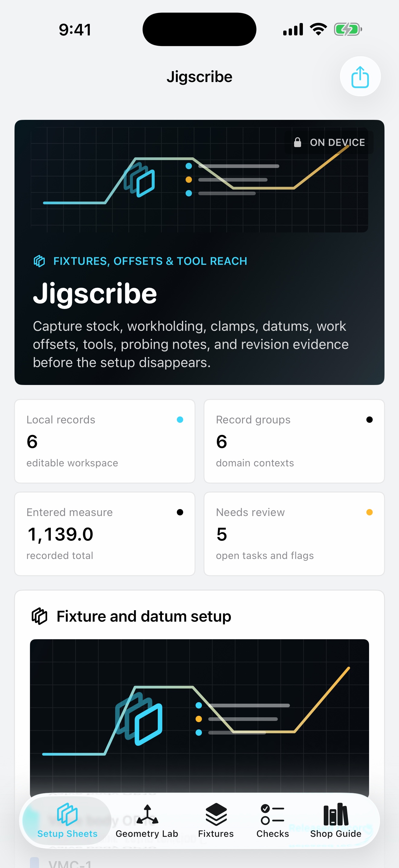Tap the Wi-Fi status icon

tap(319, 29)
